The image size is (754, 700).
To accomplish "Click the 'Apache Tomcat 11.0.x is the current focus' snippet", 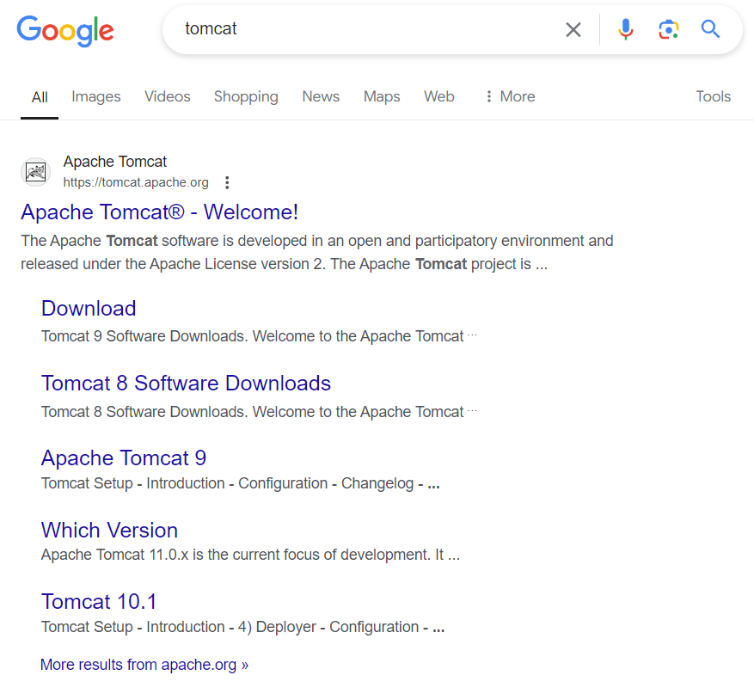I will point(250,555).
